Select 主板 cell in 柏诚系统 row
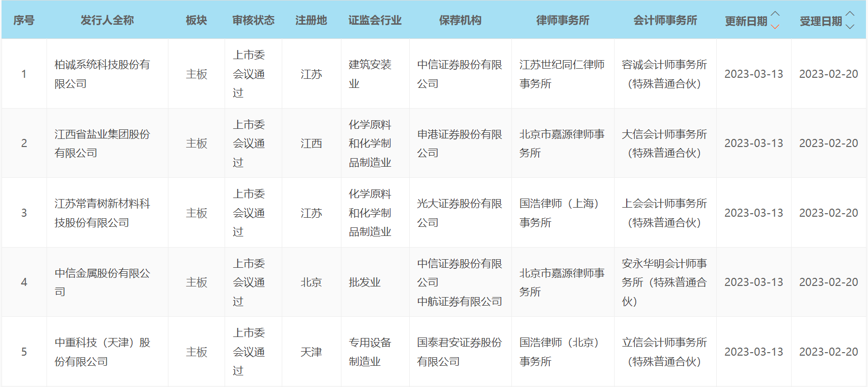The image size is (868, 387). tap(196, 74)
